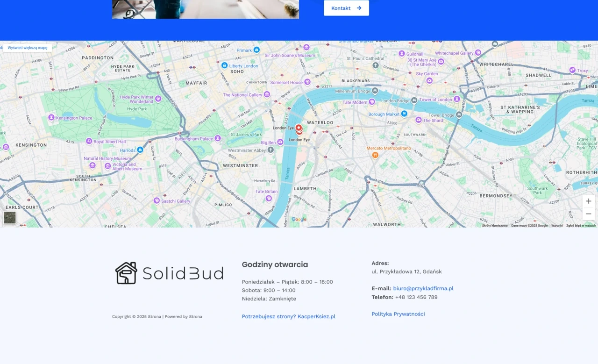The width and height of the screenshot is (598, 364).
Task: Click the Niedziela: Zamknięte line
Action: click(x=269, y=299)
